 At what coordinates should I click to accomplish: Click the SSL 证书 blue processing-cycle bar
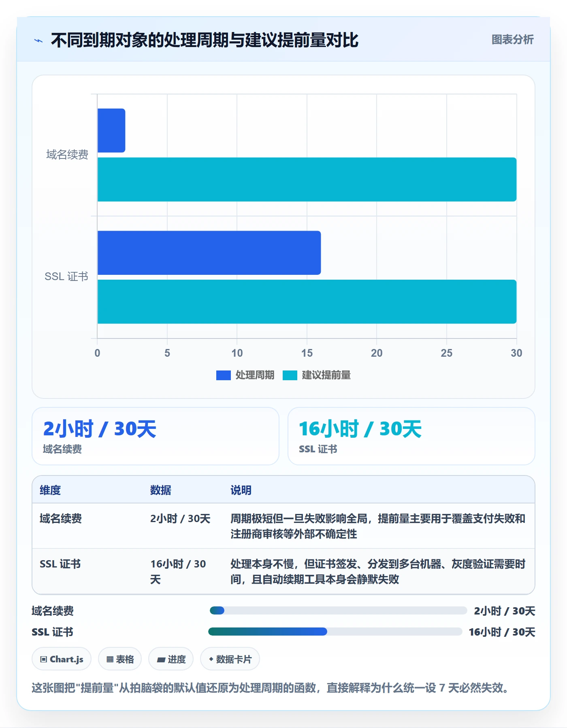pyautogui.click(x=209, y=253)
